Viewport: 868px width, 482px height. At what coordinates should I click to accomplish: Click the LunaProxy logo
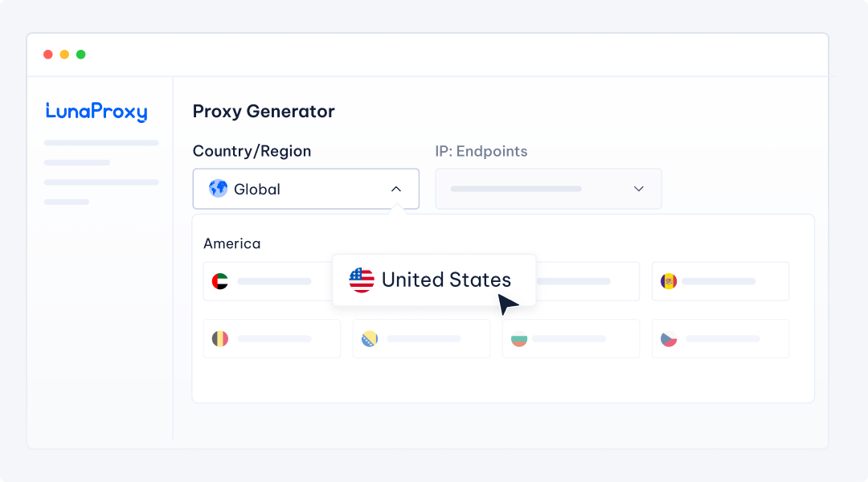pyautogui.click(x=96, y=112)
